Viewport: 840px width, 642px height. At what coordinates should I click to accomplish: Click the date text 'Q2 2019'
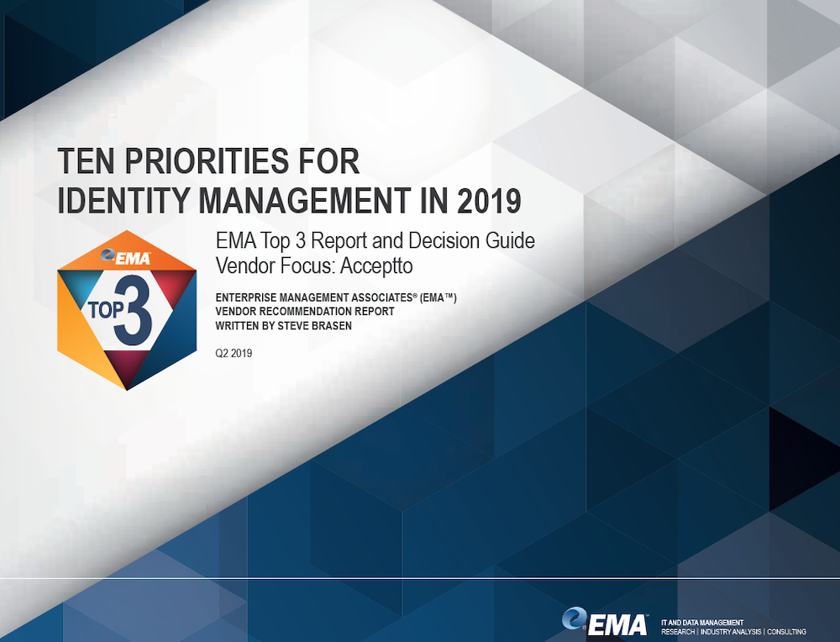[x=234, y=353]
